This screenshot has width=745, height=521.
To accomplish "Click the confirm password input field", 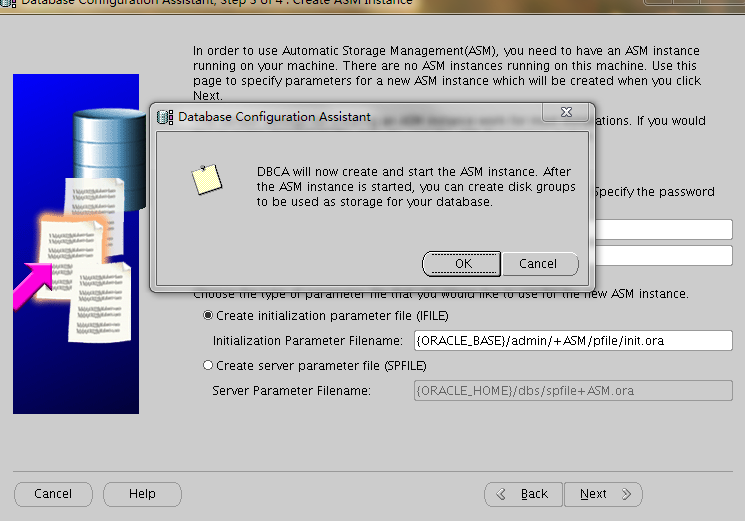I will (x=663, y=256).
